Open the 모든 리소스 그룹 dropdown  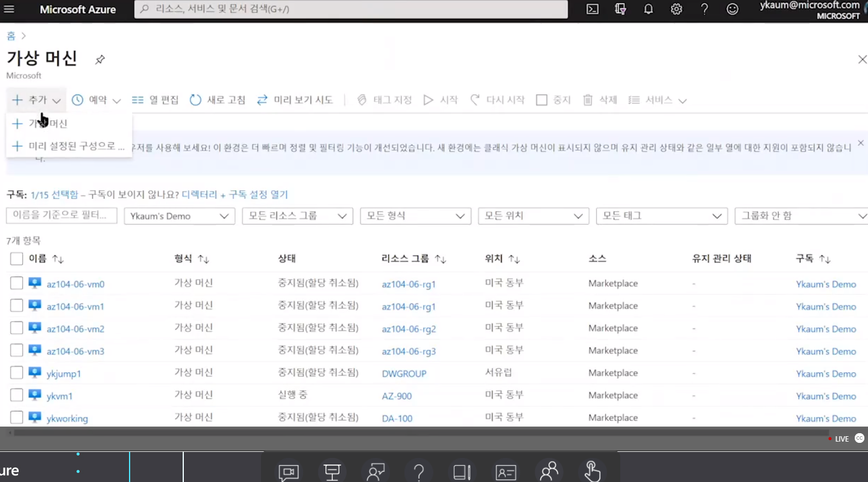click(297, 216)
